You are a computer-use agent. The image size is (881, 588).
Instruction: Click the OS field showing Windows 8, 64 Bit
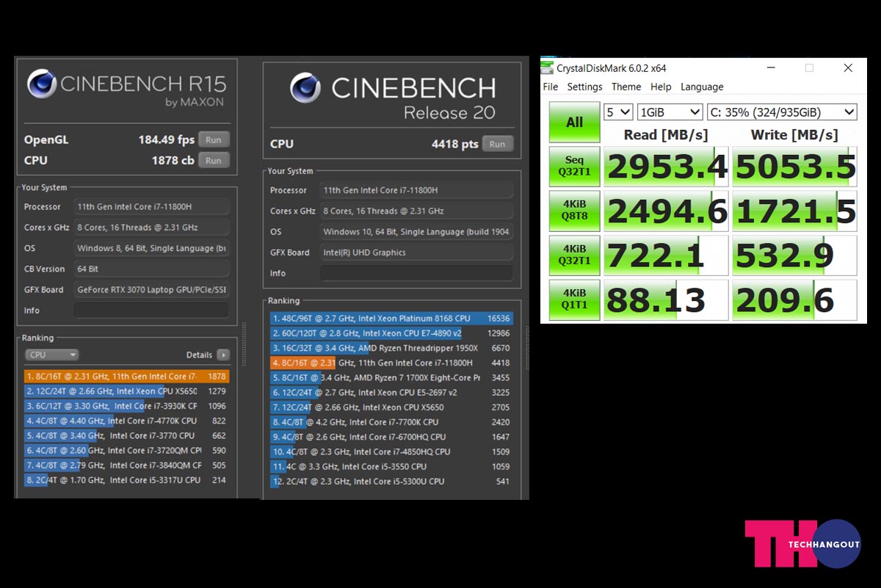[151, 248]
